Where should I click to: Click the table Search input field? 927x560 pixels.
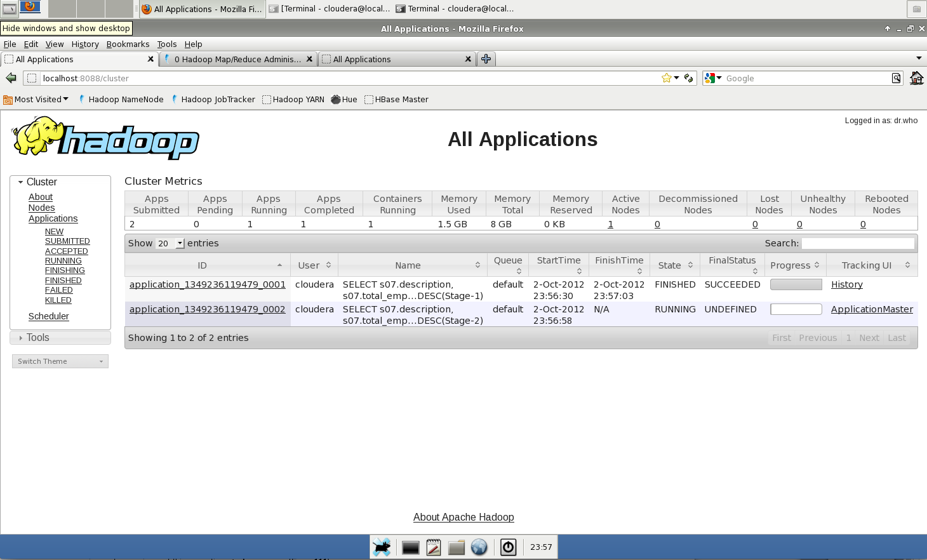click(x=858, y=243)
